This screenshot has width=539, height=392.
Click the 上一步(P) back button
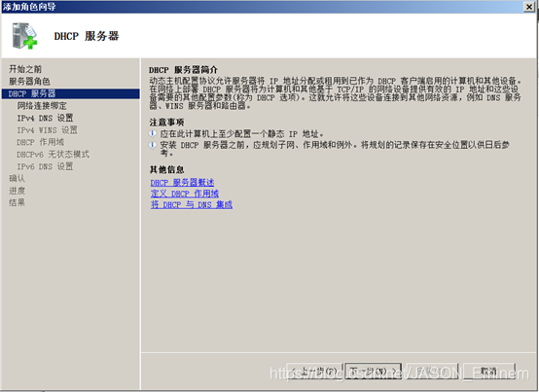(314, 372)
